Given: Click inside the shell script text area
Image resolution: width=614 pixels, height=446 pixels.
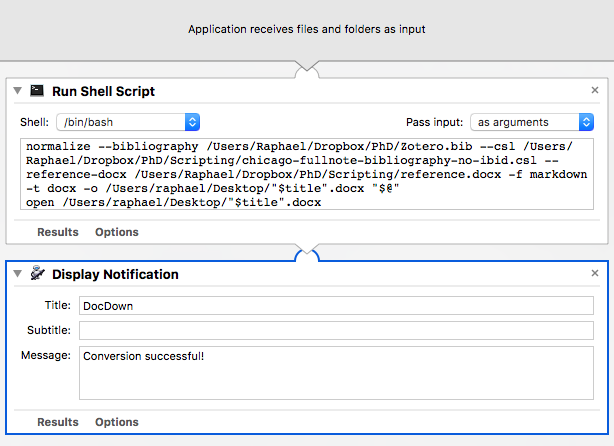Looking at the screenshot, I should click(x=307, y=174).
